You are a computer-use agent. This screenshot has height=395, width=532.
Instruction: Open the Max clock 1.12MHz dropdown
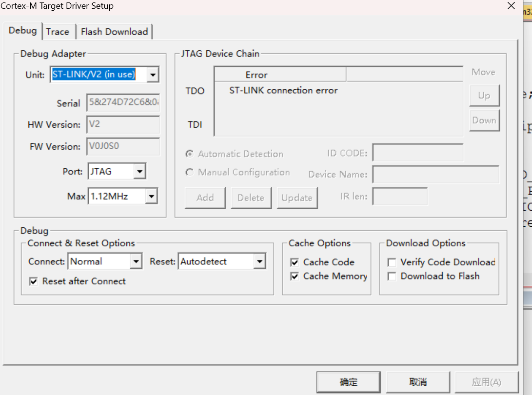point(151,196)
